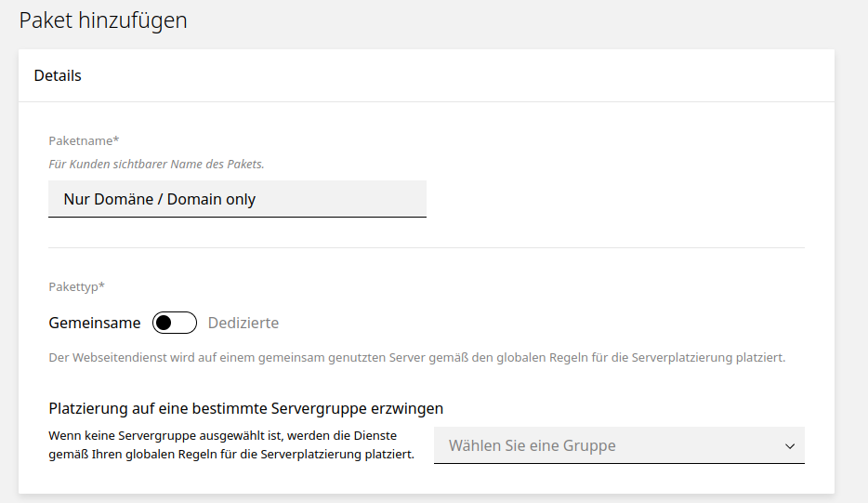Click the hint "Für Kunden sichtbarer Name des Pakets"

pos(156,164)
